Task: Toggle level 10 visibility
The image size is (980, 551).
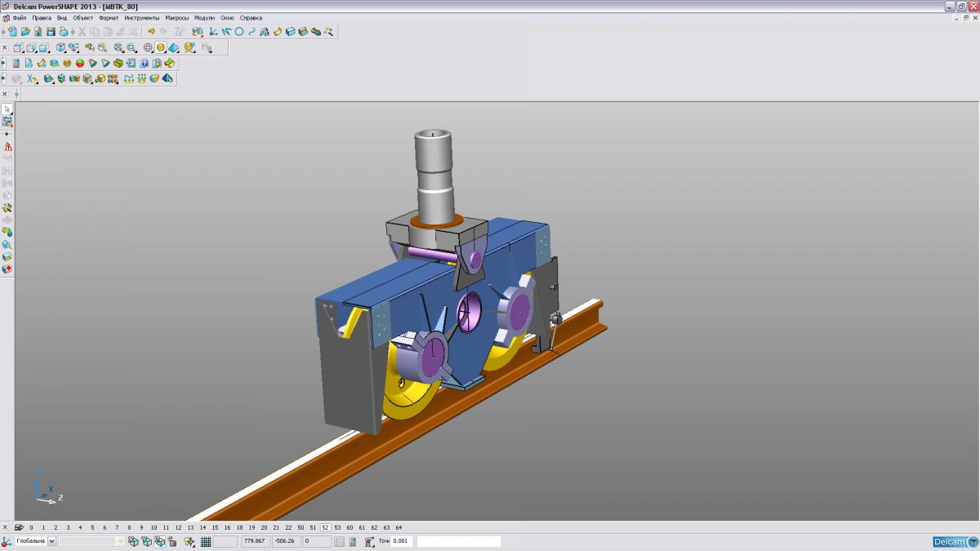Action: pyautogui.click(x=154, y=527)
